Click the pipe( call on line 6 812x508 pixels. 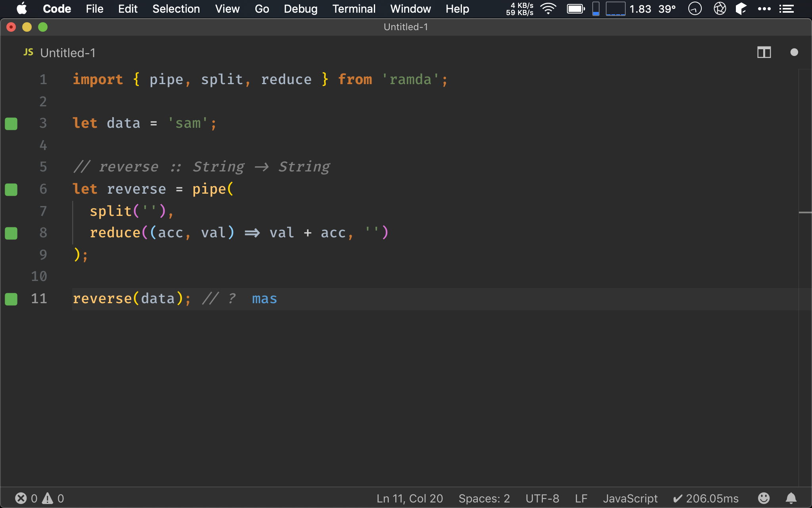[213, 189]
